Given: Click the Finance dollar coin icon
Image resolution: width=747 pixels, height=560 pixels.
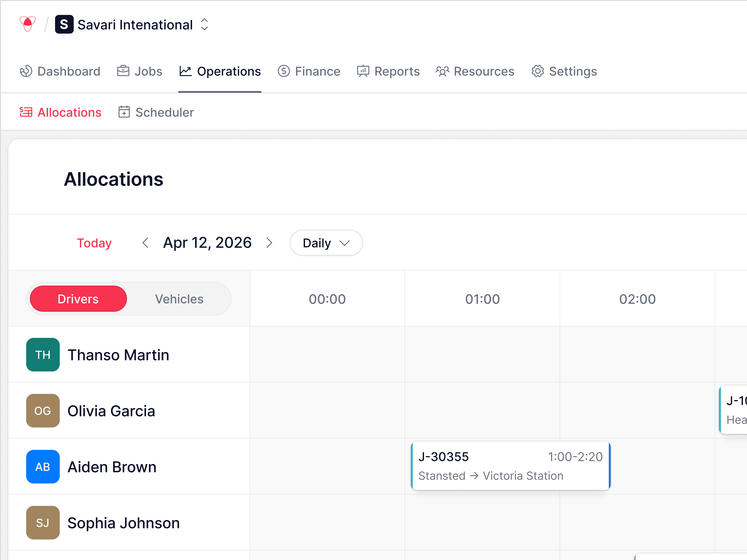Looking at the screenshot, I should tap(284, 71).
